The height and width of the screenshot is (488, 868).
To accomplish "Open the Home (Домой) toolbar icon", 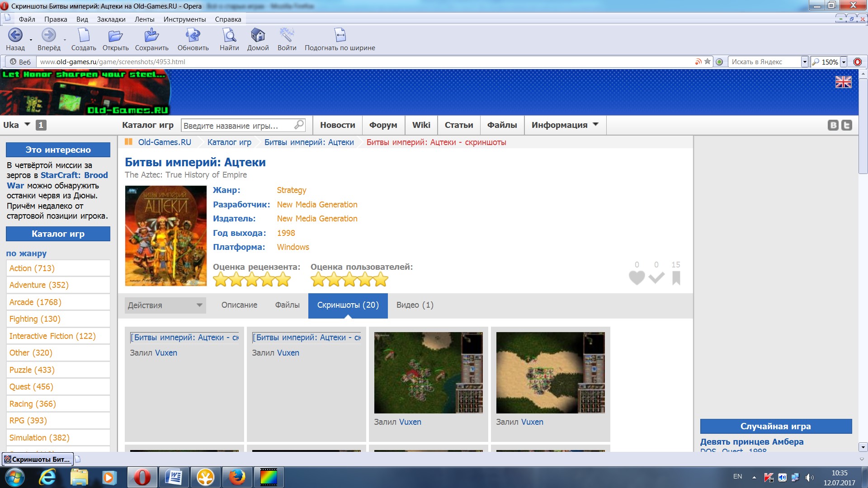I will (258, 35).
